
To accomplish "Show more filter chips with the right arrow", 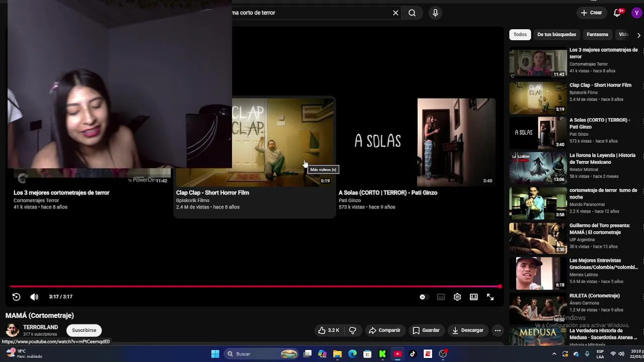I will coord(638,35).
